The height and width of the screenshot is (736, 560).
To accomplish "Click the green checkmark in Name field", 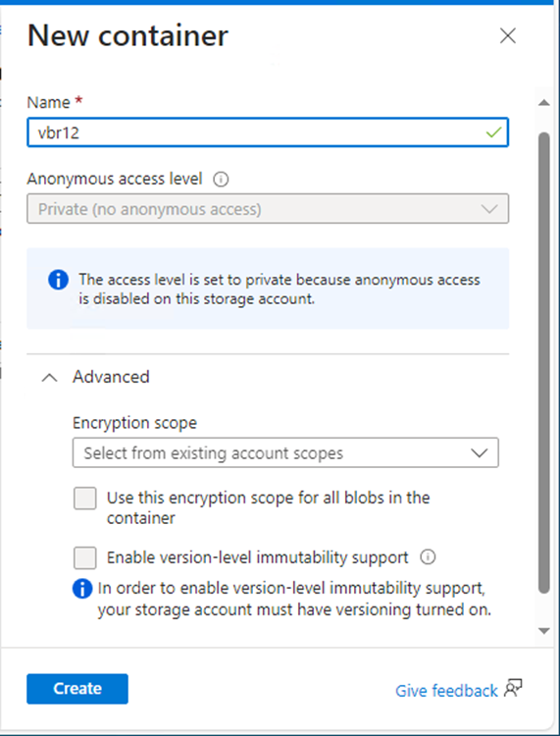I will pos(493,132).
